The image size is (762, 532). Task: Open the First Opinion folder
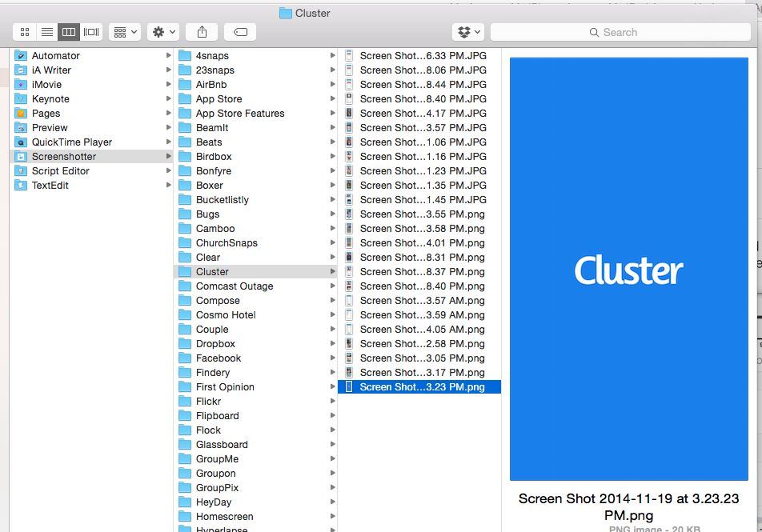[255, 387]
